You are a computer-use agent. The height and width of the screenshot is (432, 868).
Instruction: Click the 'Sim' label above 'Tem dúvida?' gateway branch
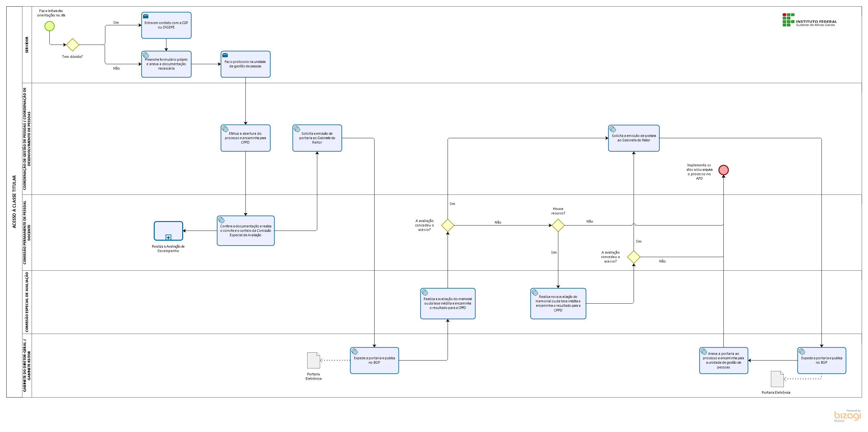(x=116, y=22)
